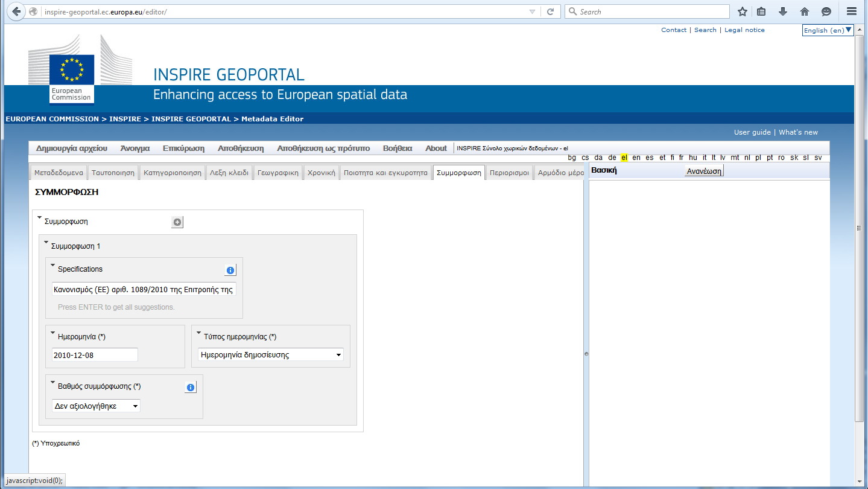Open the Βοήθεια menu

398,149
